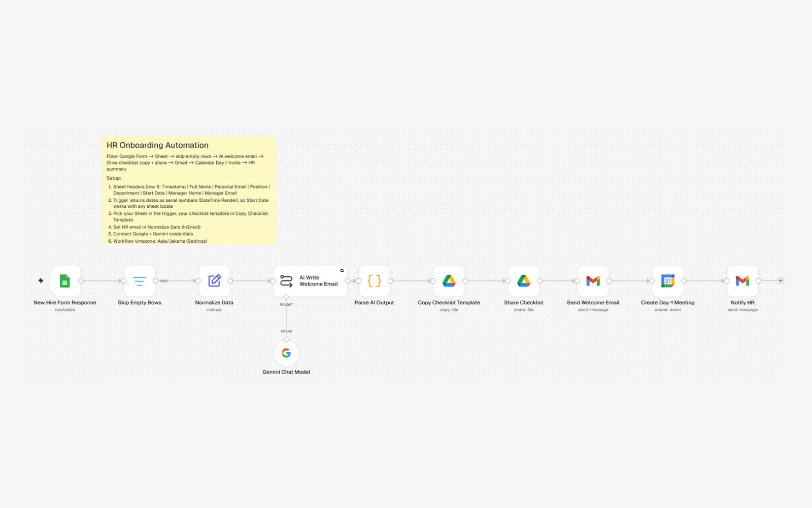The width and height of the screenshot is (812, 508).
Task: Open the Notify HR Gmail node
Action: tap(742, 281)
